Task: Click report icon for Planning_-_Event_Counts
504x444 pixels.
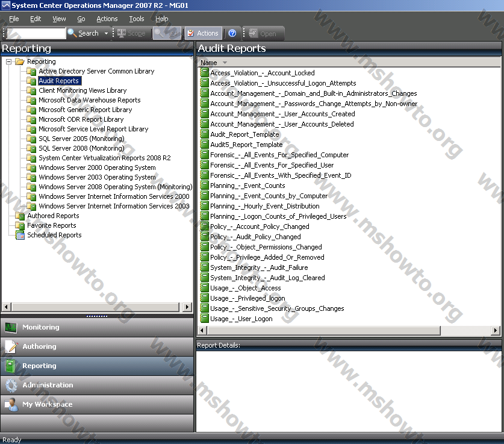Action: (x=204, y=186)
